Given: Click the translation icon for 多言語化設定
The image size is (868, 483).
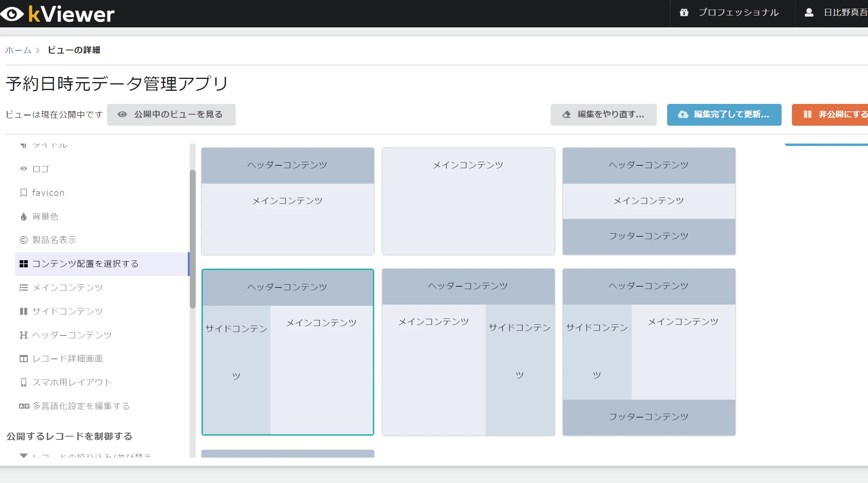Looking at the screenshot, I should [24, 406].
